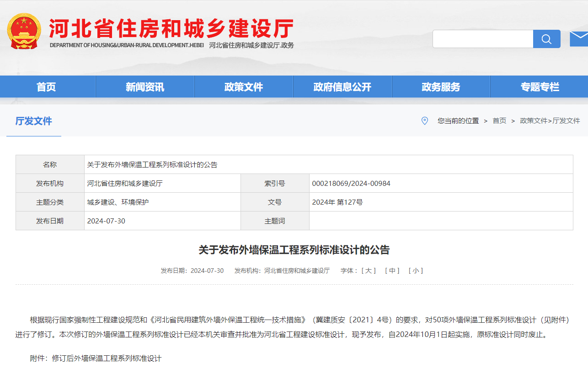Open the 政务服务 navigation tab
Viewport: 588px width, 380px height.
click(441, 87)
